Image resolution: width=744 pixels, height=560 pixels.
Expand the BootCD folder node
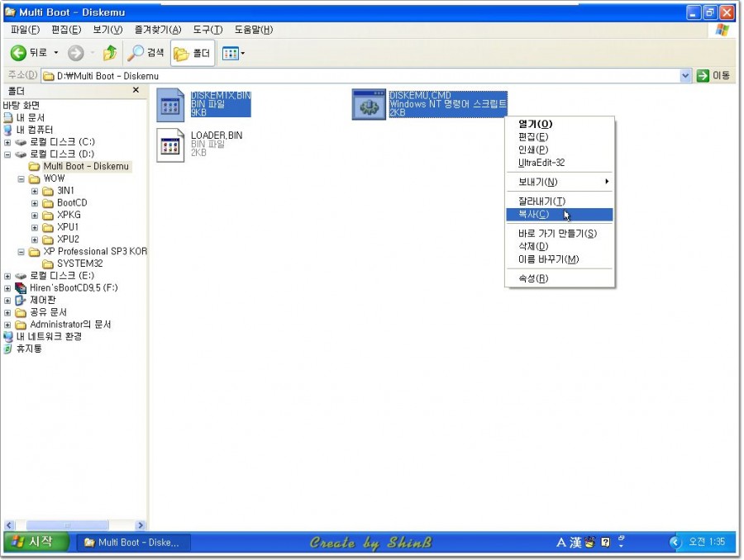[x=35, y=203]
